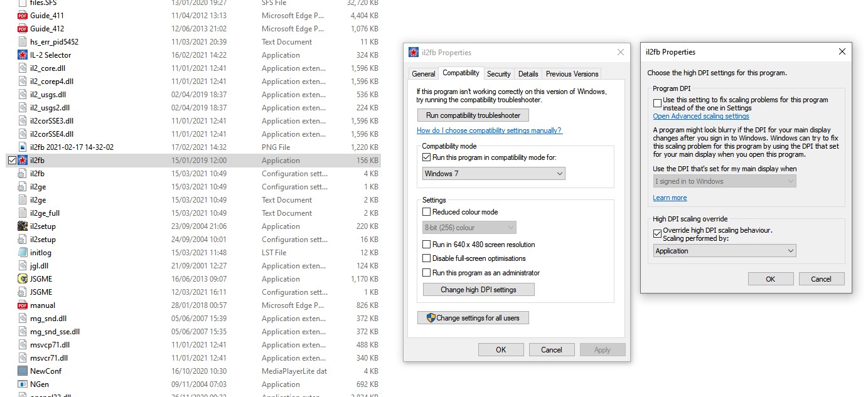868x397 pixels.
Task: Click the Guide_411 PDF file icon
Action: 23,15
